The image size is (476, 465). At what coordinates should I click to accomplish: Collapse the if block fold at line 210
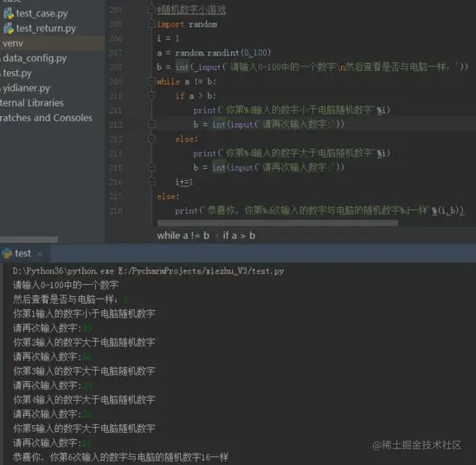pyautogui.click(x=151, y=96)
